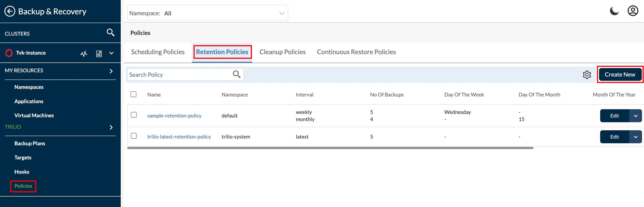The height and width of the screenshot is (207, 644).
Task: Focus the Search Policy input field
Action: (179, 75)
